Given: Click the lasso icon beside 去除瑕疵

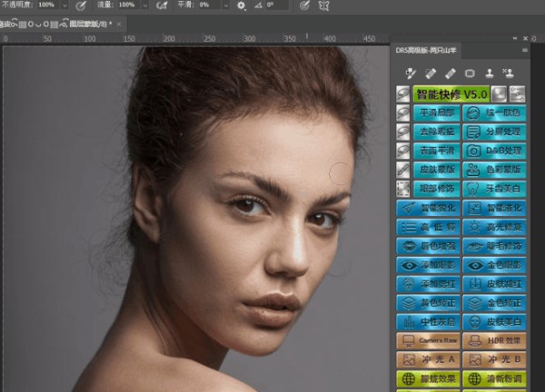Looking at the screenshot, I should pos(403,132).
